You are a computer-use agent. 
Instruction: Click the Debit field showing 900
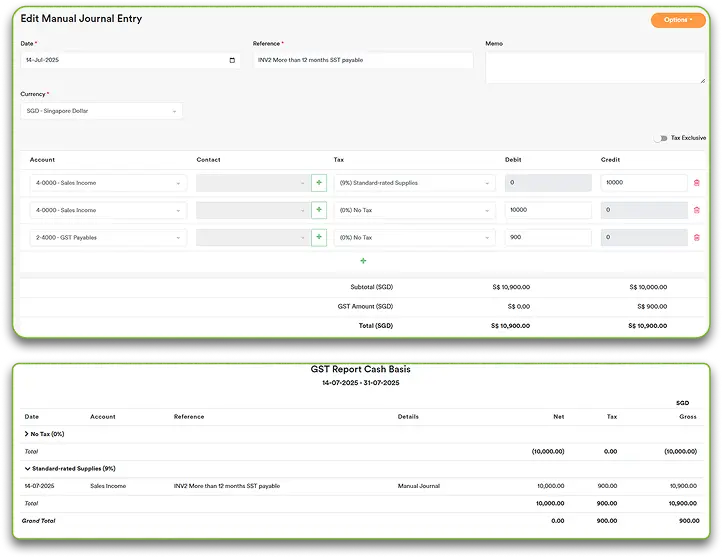point(547,237)
